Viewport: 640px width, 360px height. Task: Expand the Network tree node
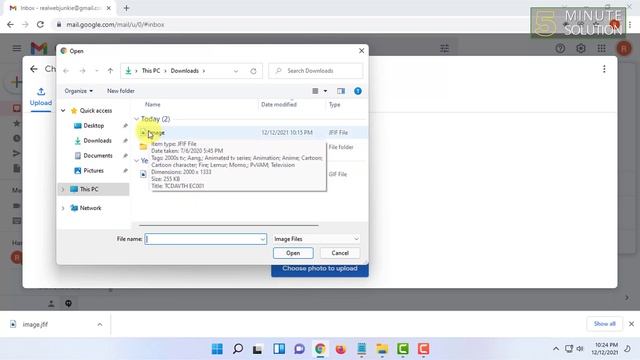63,208
